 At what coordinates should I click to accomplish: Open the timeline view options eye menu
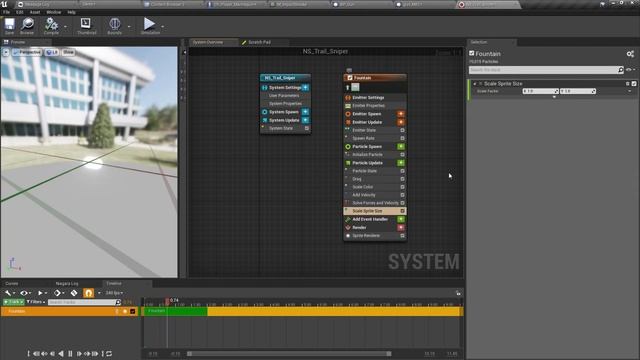(x=25, y=293)
